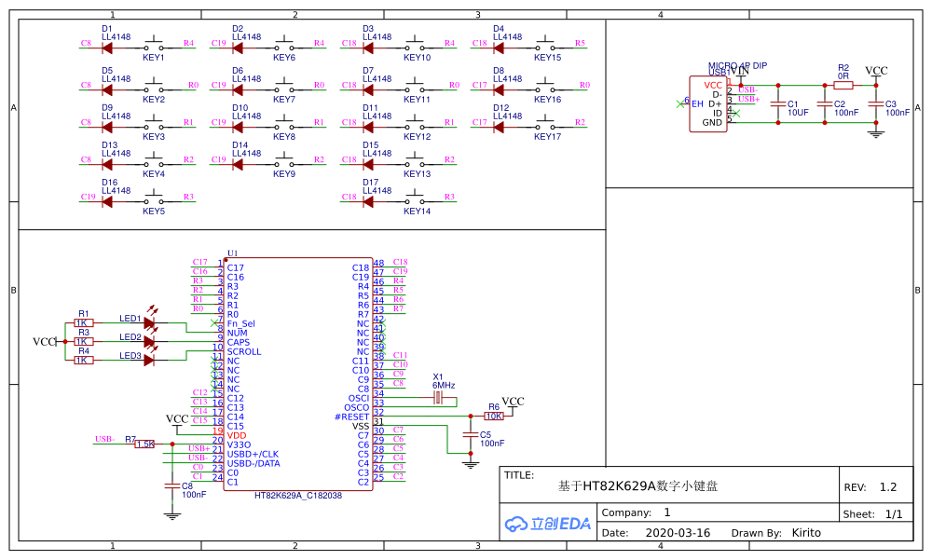Select the VSS pin label
The image size is (932, 560).
click(x=361, y=426)
